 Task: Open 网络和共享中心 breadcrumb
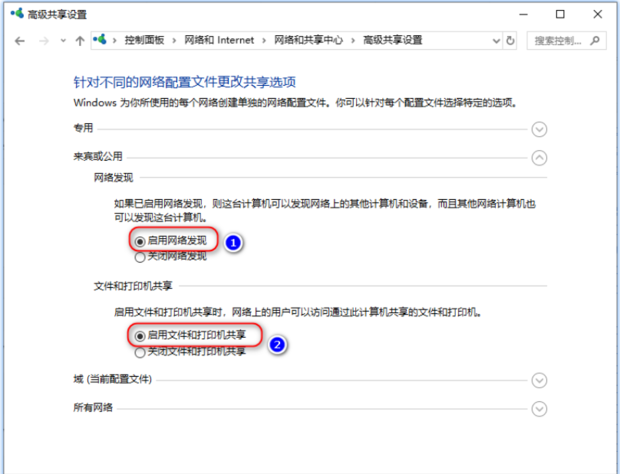click(x=308, y=40)
